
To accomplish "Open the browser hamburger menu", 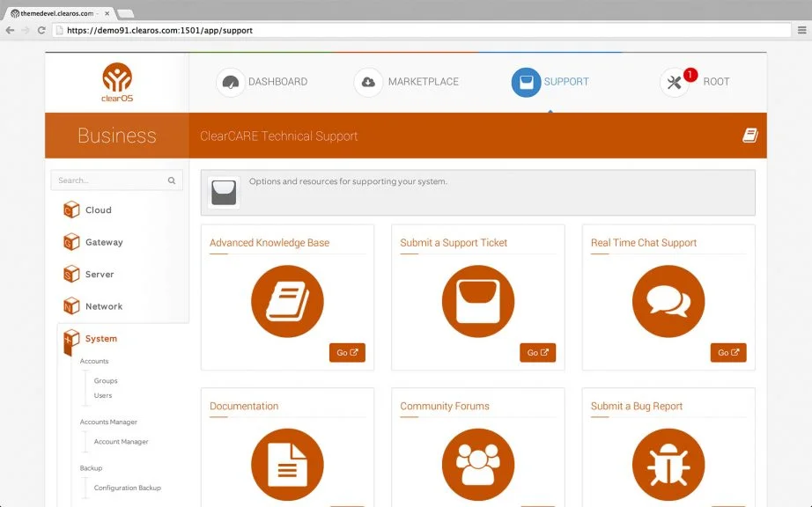I will coord(801,30).
